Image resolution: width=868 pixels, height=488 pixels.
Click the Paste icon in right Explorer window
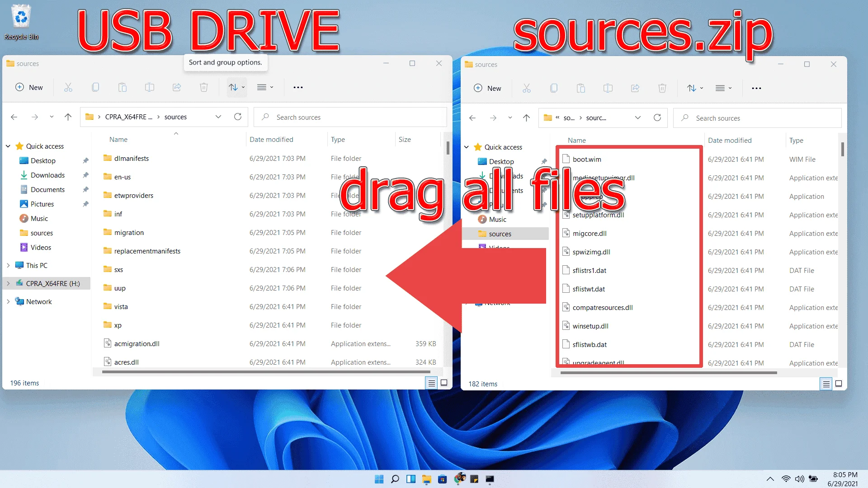[581, 88]
